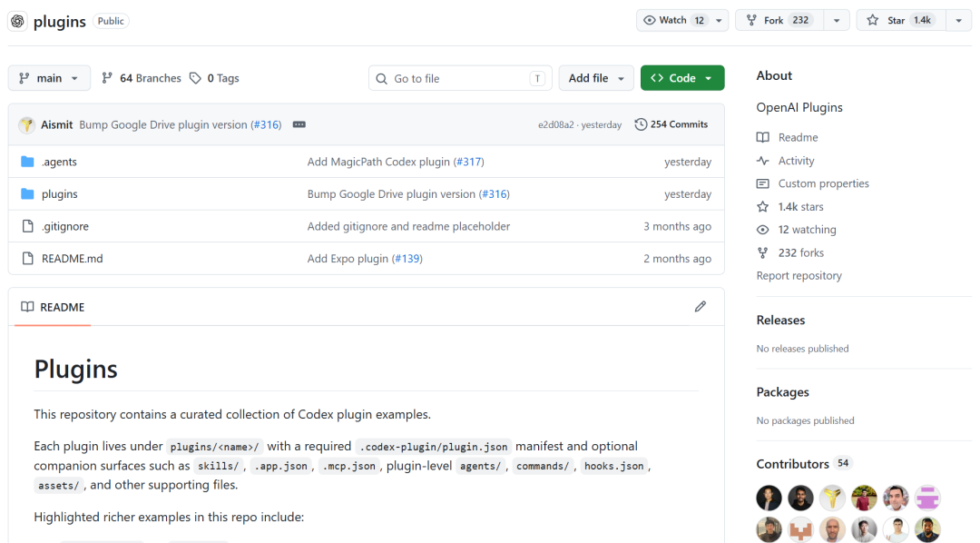
Task: Open Custom properties link
Action: click(824, 183)
